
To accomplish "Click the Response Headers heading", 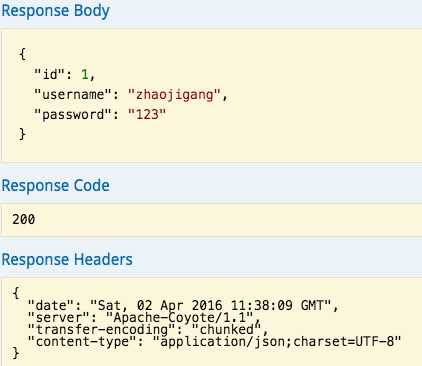I will point(67,259).
